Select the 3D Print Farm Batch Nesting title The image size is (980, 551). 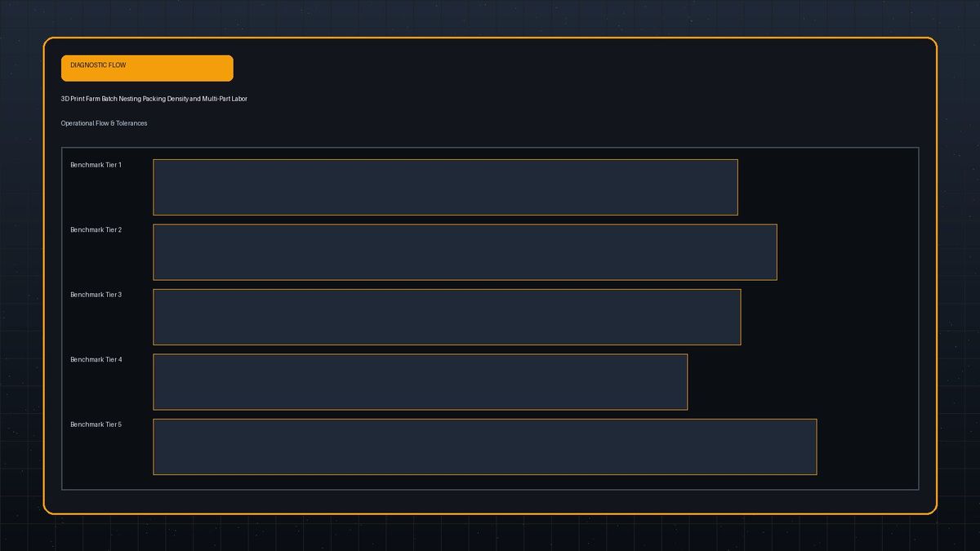[154, 99]
